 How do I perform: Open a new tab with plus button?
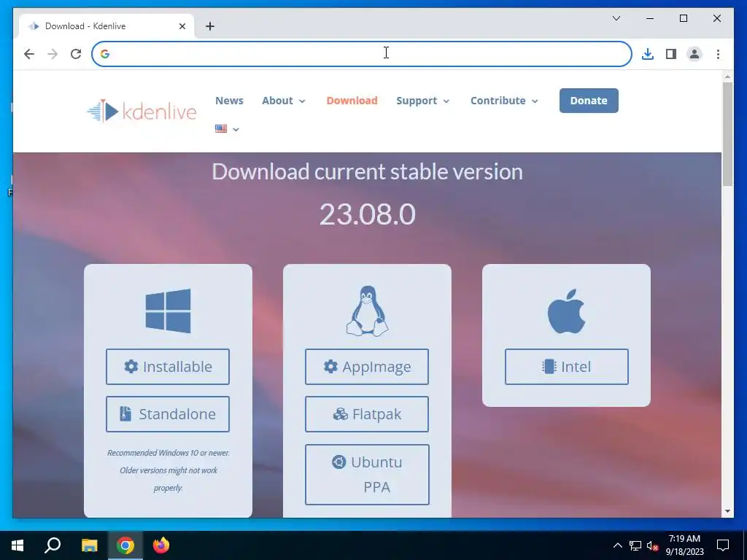(x=210, y=26)
